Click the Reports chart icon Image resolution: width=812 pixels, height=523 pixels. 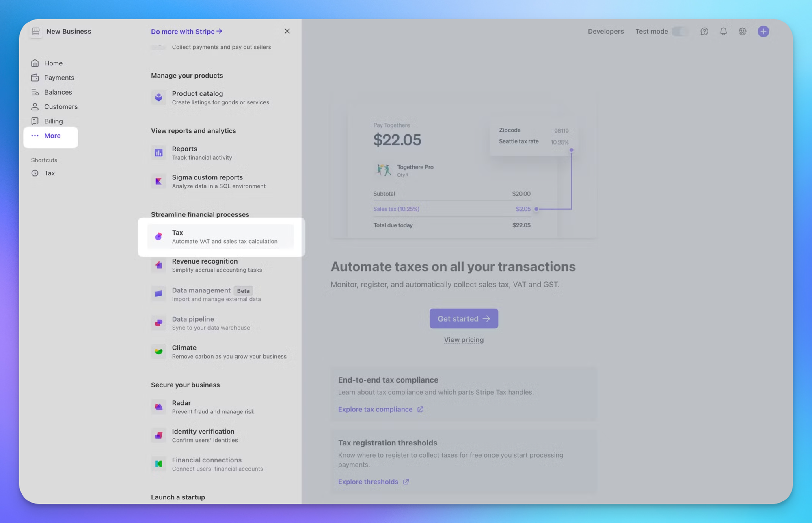pos(159,153)
